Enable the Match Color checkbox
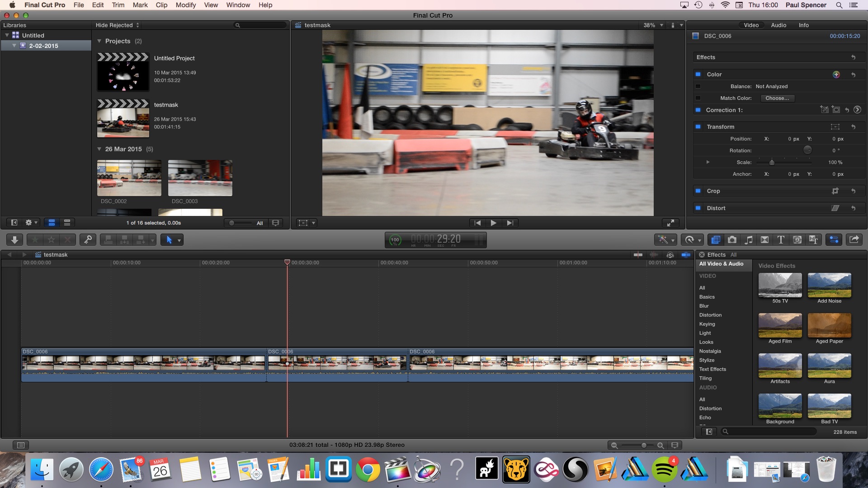The width and height of the screenshot is (868, 488). coord(698,98)
